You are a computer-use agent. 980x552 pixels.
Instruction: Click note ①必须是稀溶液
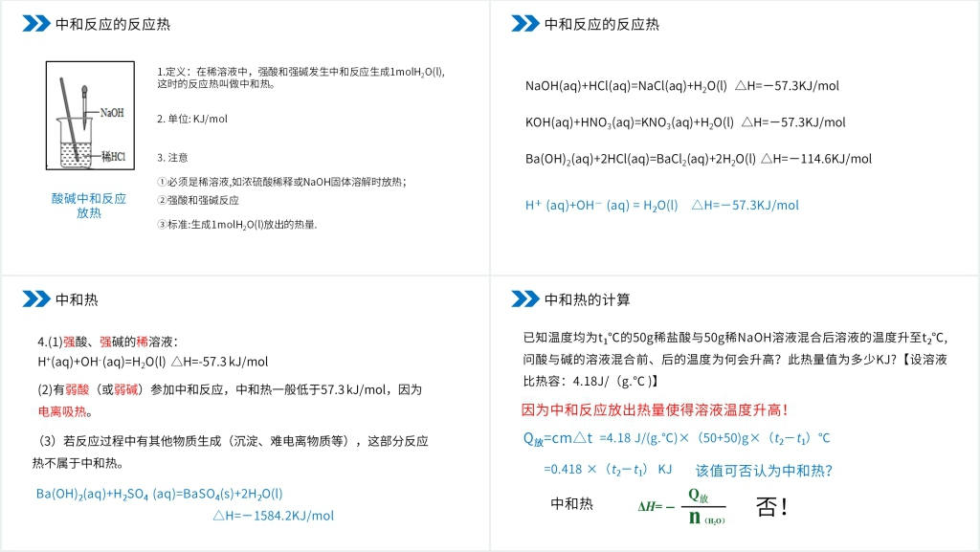pos(281,182)
